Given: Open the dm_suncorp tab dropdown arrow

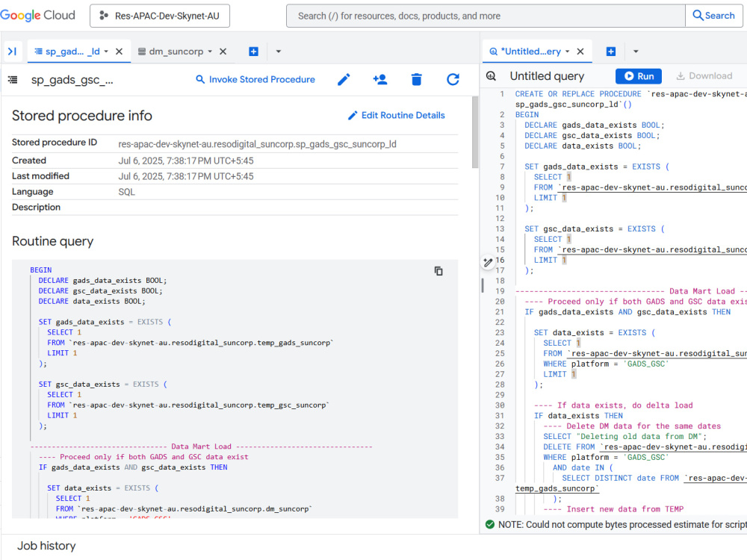Looking at the screenshot, I should (x=210, y=52).
